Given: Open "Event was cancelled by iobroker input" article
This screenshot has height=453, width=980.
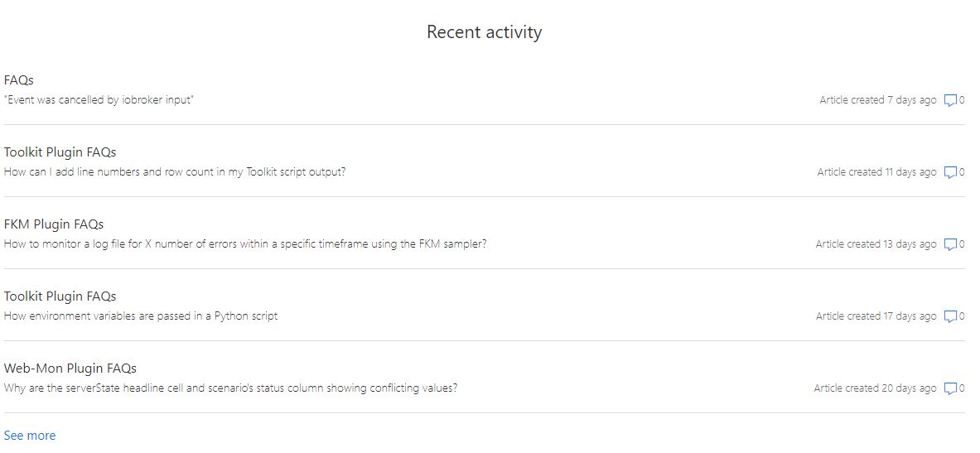Looking at the screenshot, I should click(x=99, y=100).
